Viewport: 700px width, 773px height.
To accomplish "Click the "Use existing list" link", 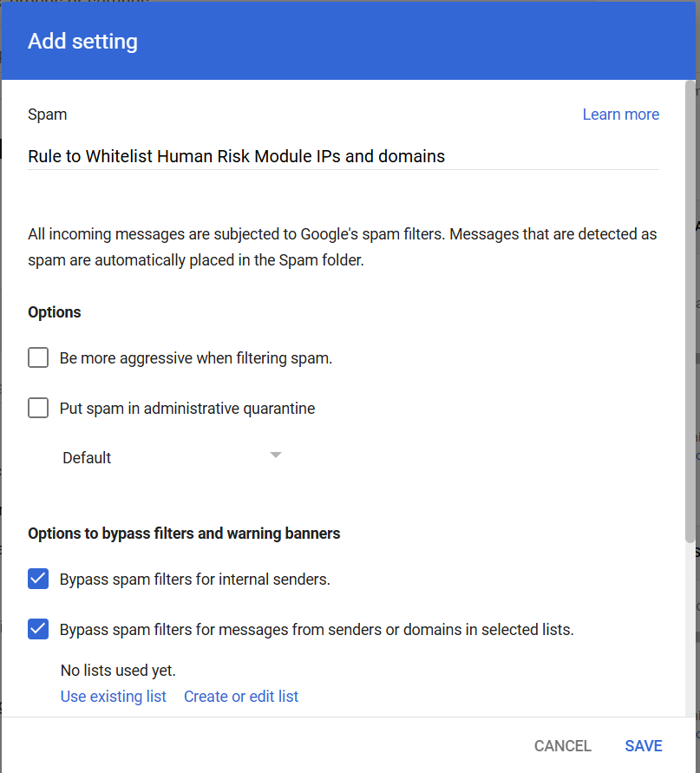I will [x=114, y=697].
